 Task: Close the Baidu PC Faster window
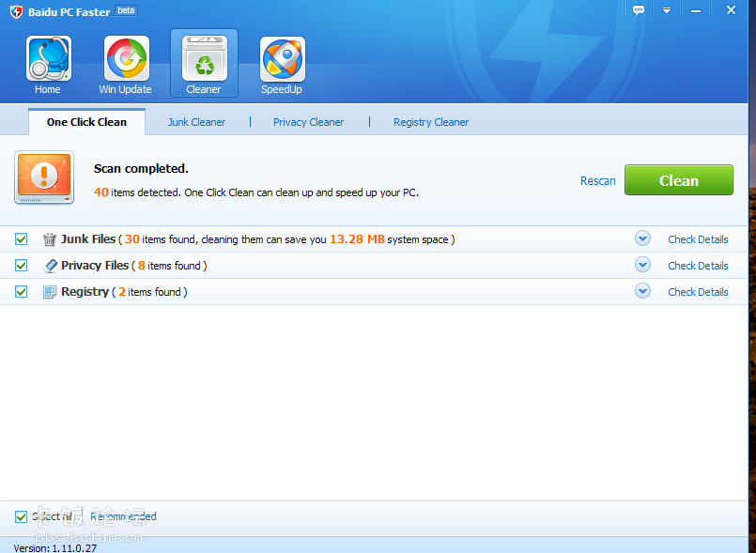point(731,9)
